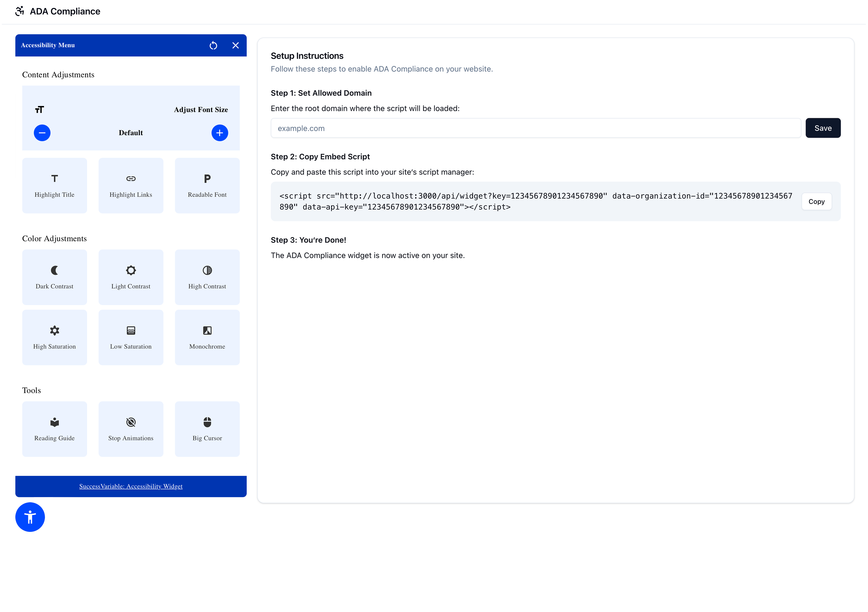Click the Step 2: Copy Embed Script heading
The width and height of the screenshot is (868, 612).
click(320, 157)
